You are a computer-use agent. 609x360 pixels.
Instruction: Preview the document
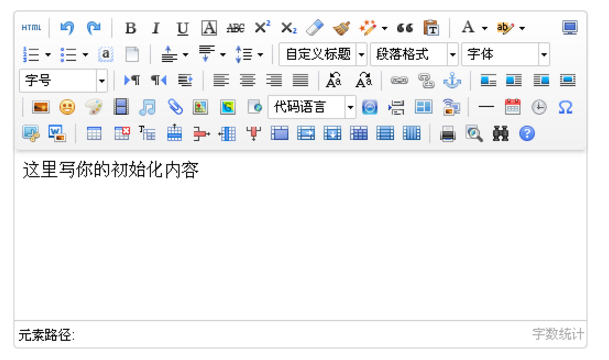(x=474, y=134)
